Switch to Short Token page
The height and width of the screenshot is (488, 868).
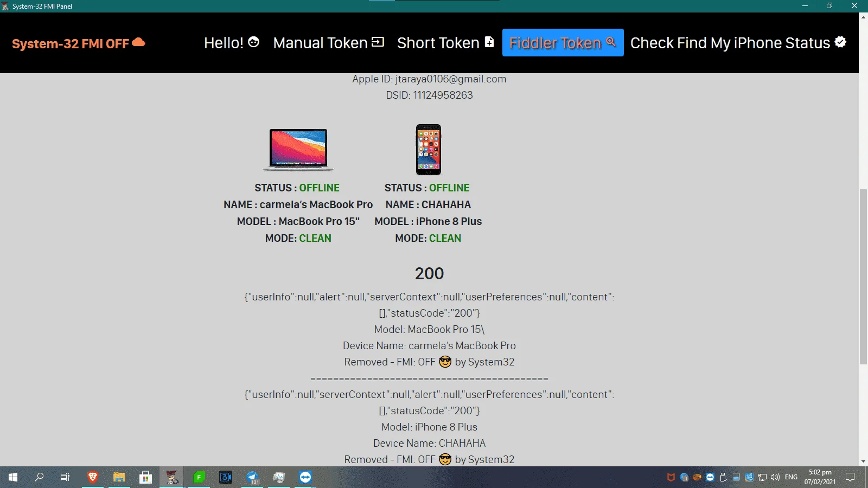(446, 43)
